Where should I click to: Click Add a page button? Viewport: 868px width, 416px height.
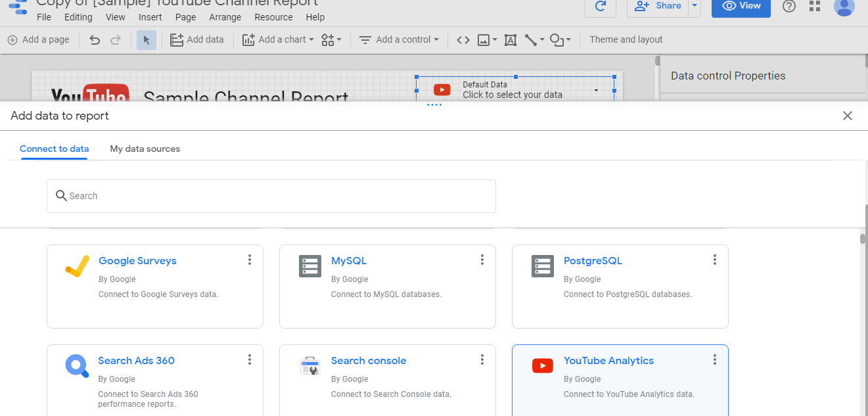38,40
